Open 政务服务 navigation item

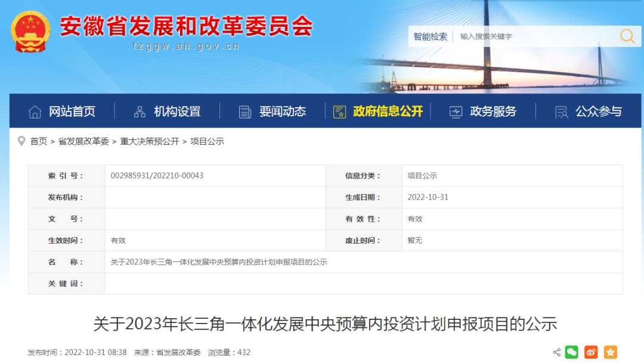click(x=493, y=111)
